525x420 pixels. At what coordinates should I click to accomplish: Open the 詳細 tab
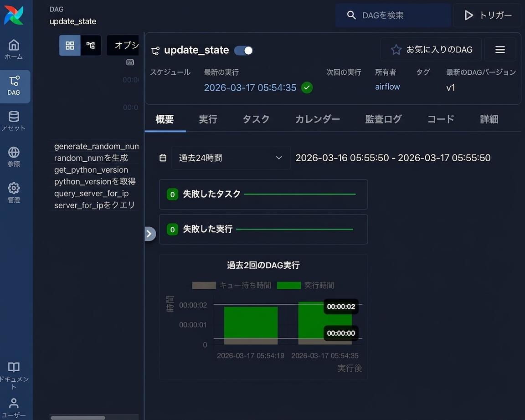click(x=489, y=119)
